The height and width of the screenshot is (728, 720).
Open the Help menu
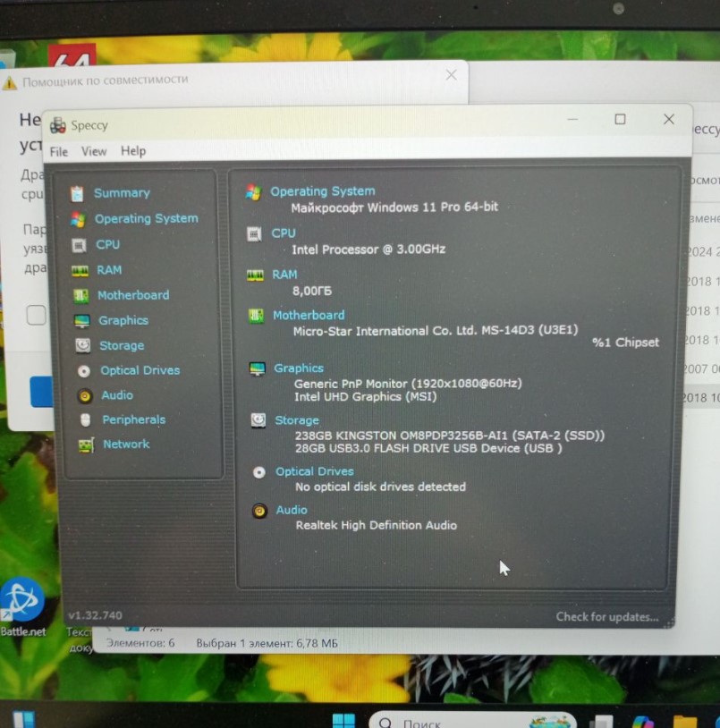point(133,151)
